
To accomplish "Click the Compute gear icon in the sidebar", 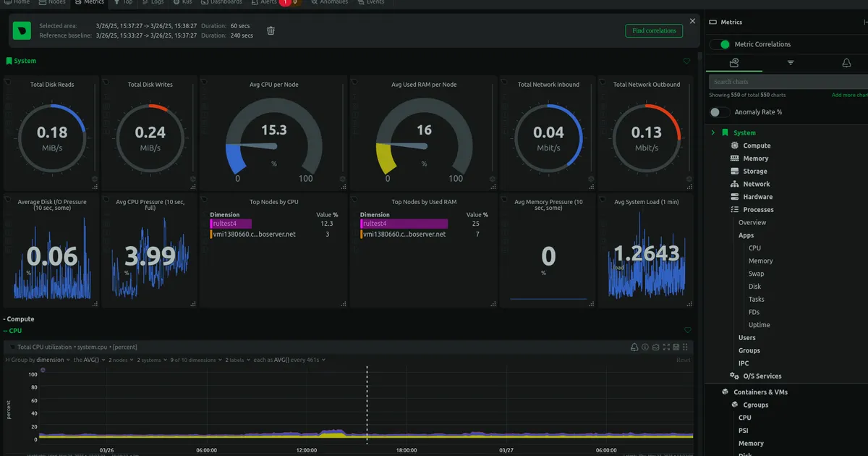I will click(x=734, y=145).
